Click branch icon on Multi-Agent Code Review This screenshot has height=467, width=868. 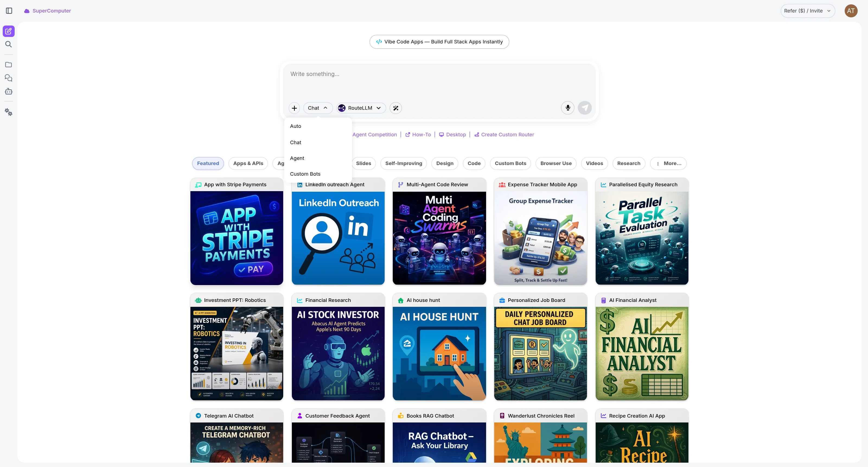(401, 185)
